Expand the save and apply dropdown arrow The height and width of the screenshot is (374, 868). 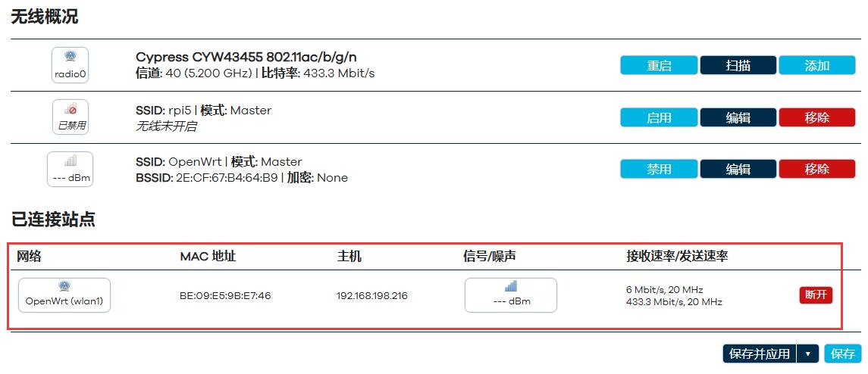(x=808, y=354)
